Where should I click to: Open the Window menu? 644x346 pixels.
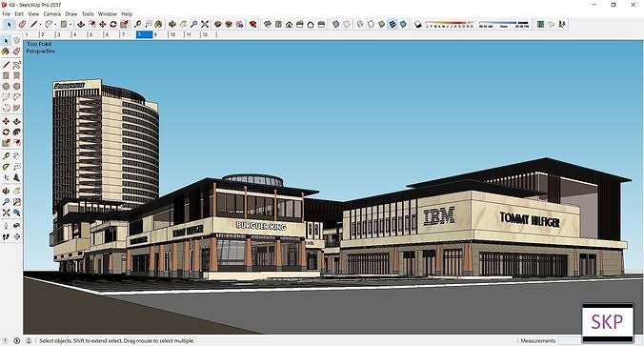pyautogui.click(x=108, y=13)
